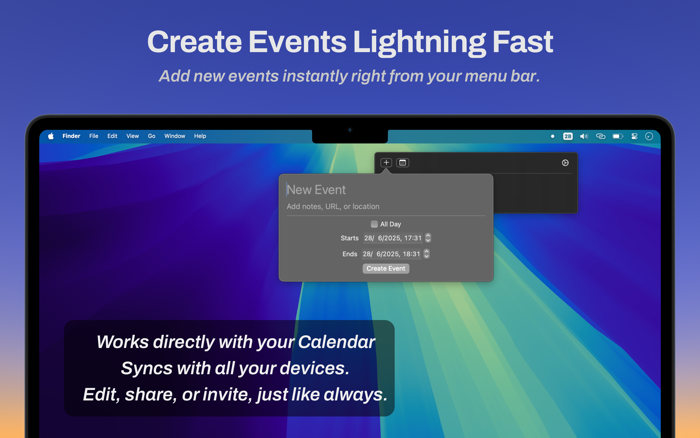The image size is (700, 438).
Task: Open the Help menu
Action: tap(200, 136)
